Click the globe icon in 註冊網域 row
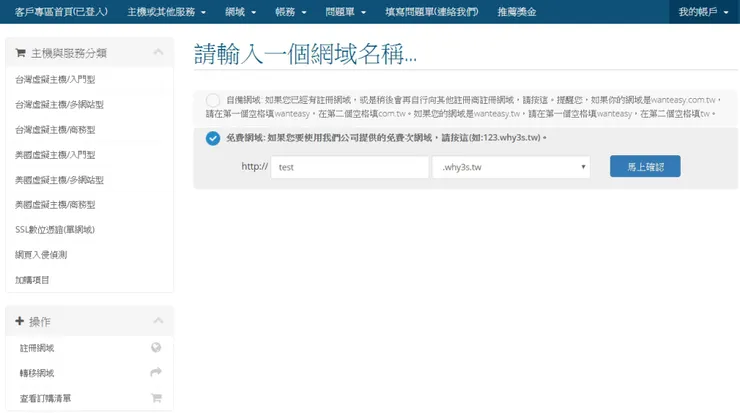740x413 pixels. [156, 348]
